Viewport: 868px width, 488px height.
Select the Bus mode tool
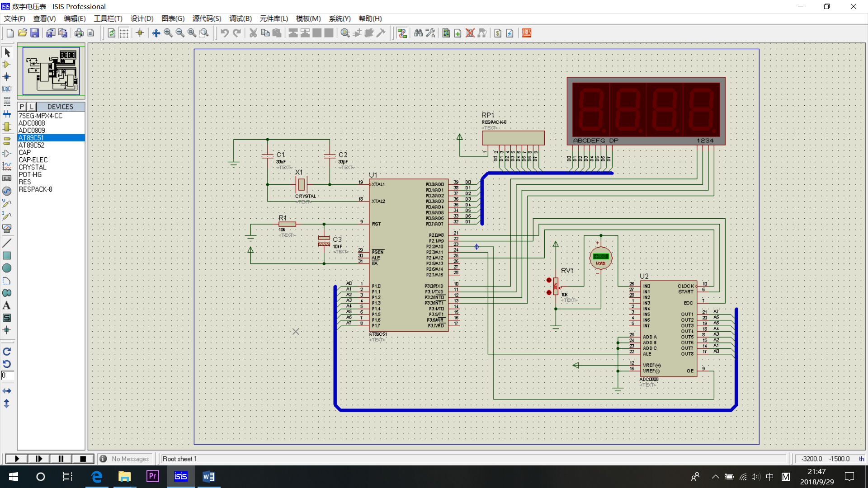7,114
